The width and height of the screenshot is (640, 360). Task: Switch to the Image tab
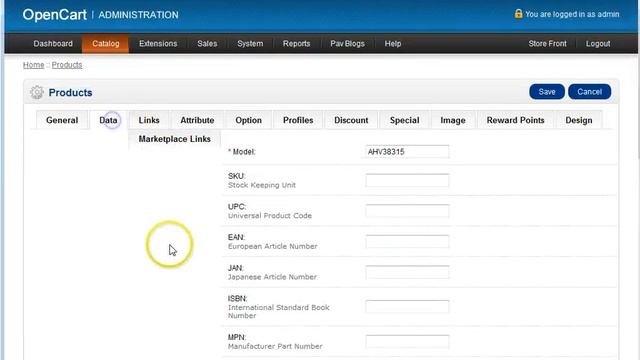coord(453,120)
